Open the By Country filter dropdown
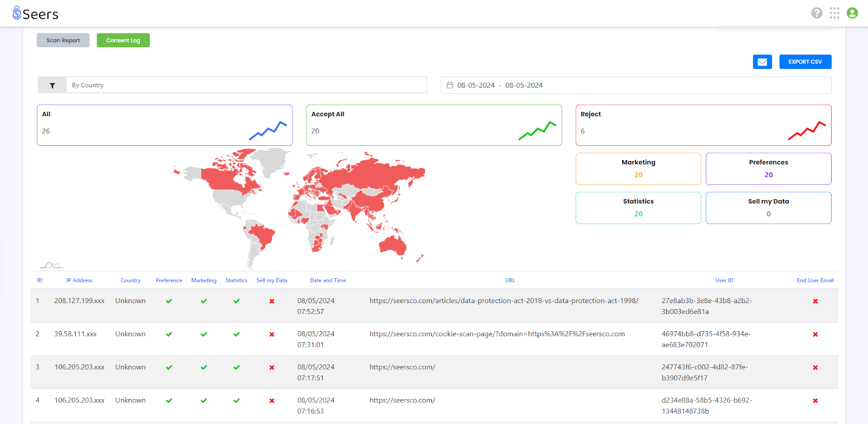 click(246, 85)
